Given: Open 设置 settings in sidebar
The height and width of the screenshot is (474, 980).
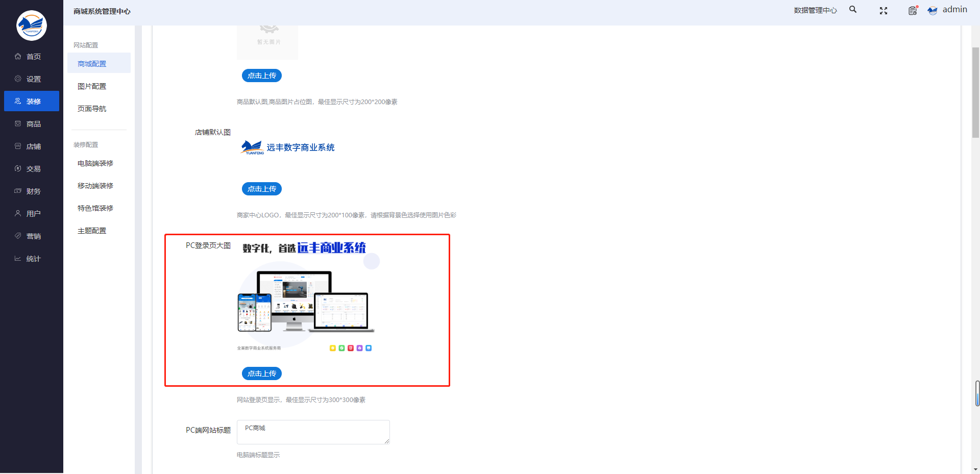Looking at the screenshot, I should [32, 79].
